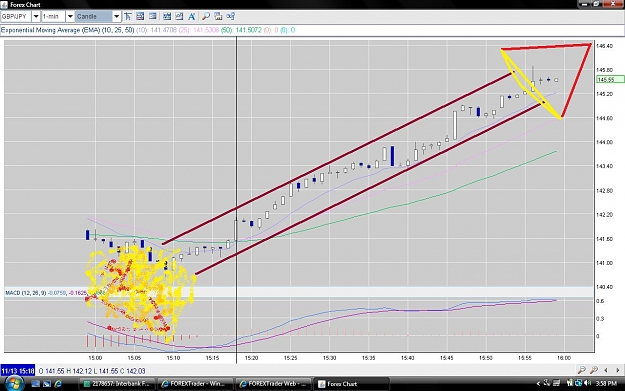Switch to the Forex Chart taskbar button
This screenshot has height=391, width=625.
click(x=351, y=384)
